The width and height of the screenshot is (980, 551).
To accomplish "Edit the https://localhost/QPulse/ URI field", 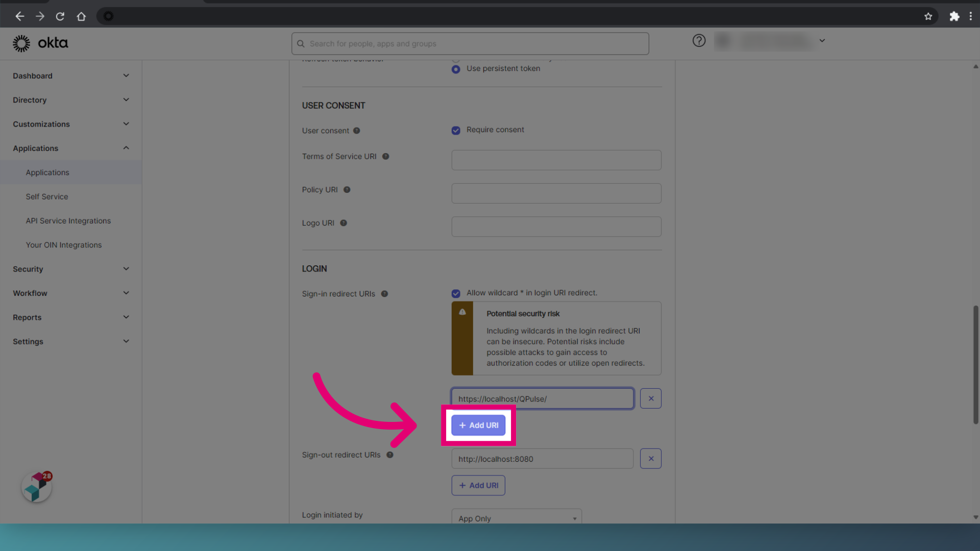I will pyautogui.click(x=543, y=398).
